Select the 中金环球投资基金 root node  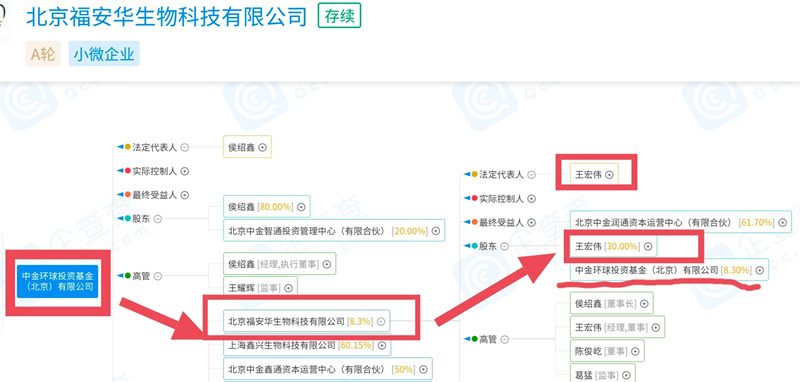[x=57, y=282]
